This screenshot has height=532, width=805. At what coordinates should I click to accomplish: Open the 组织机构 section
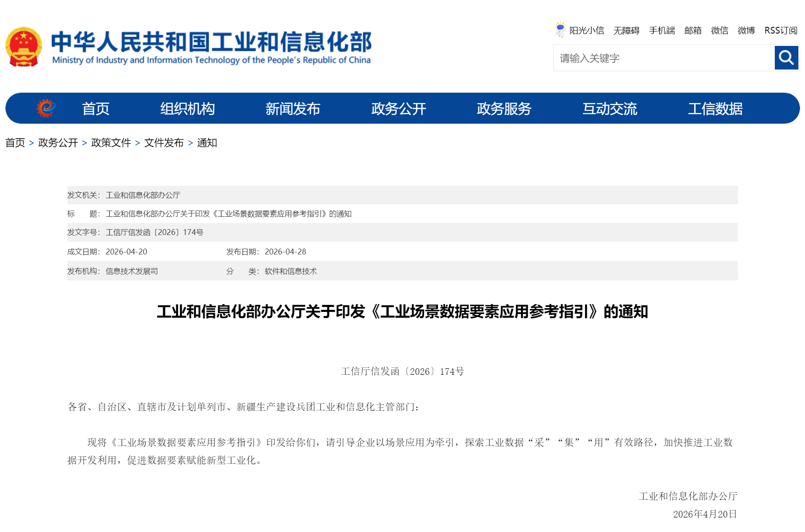187,108
